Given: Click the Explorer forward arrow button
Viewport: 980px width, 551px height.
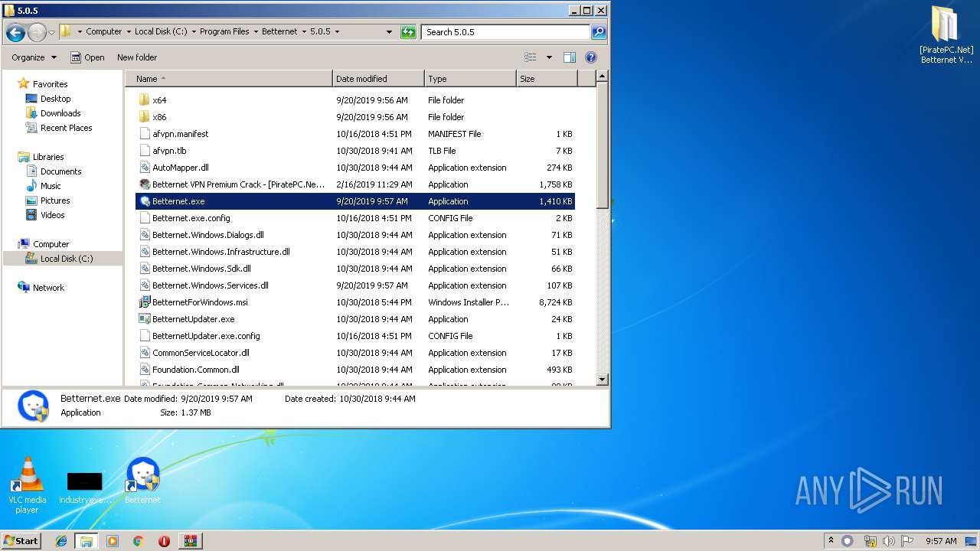Looking at the screenshot, I should (37, 32).
